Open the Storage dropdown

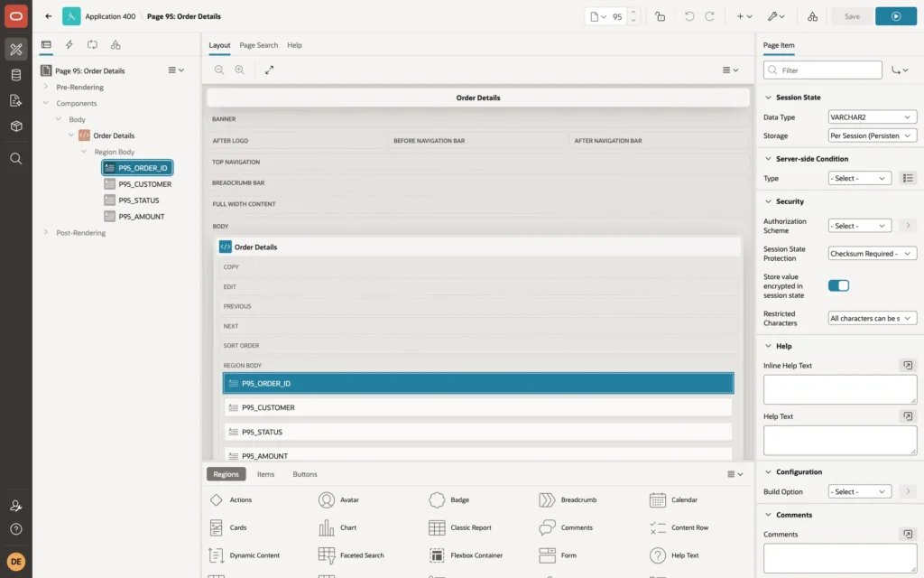(873, 135)
